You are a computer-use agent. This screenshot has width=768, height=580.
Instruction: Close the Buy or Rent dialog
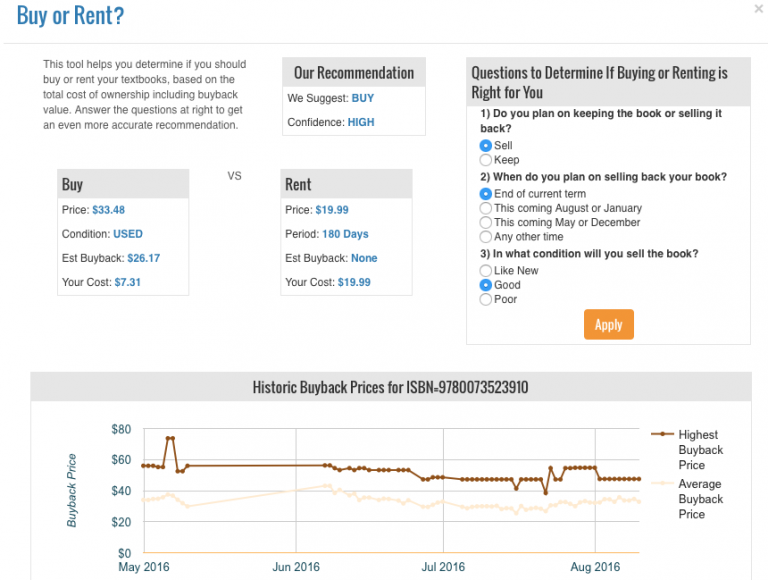(757, 8)
